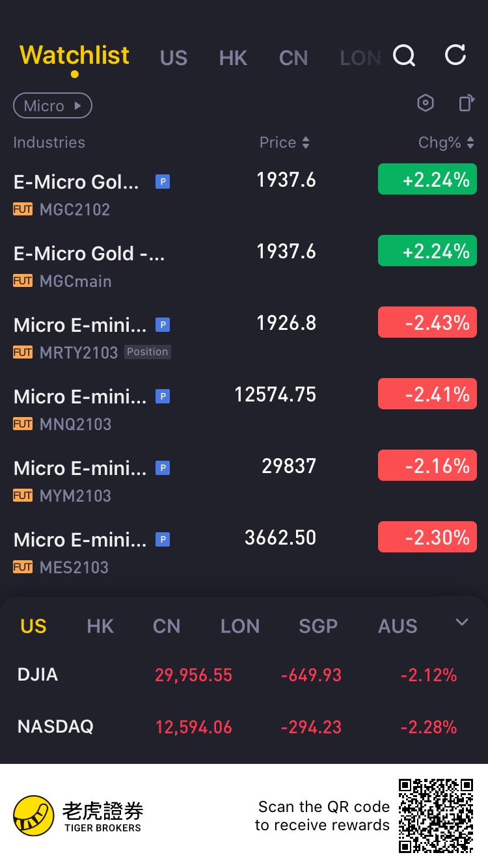This screenshot has width=488, height=868.
Task: Select the SGP index tab
Action: tap(318, 626)
